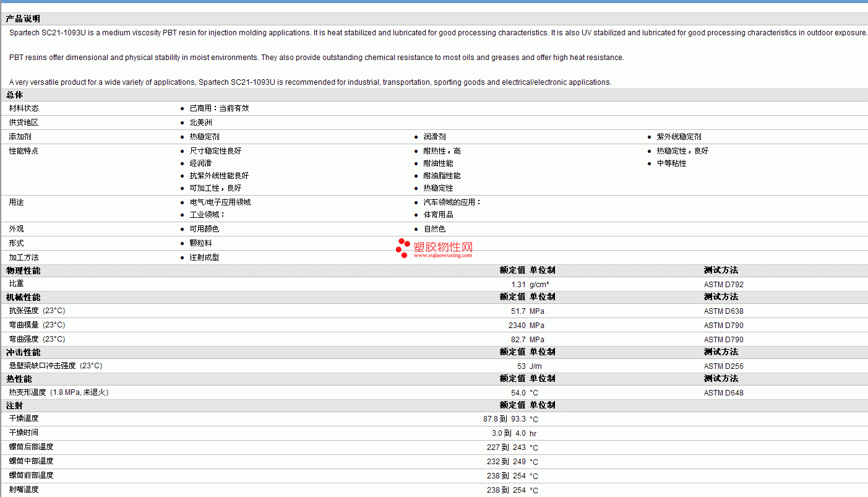Click the ASTM D256 test method
Viewport: 868px width, 497px height.
724,366
